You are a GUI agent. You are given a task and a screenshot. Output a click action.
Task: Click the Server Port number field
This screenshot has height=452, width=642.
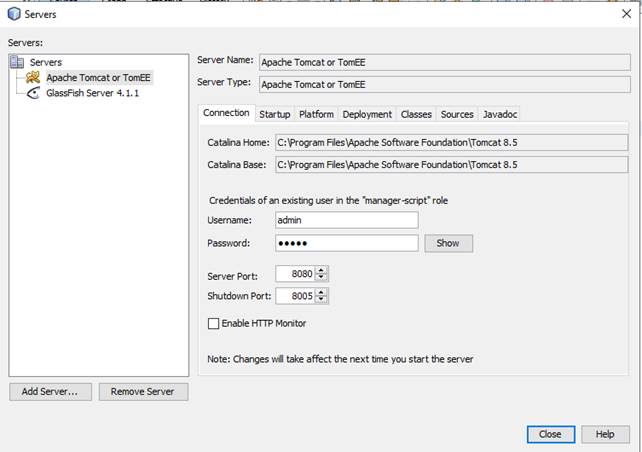pos(295,273)
